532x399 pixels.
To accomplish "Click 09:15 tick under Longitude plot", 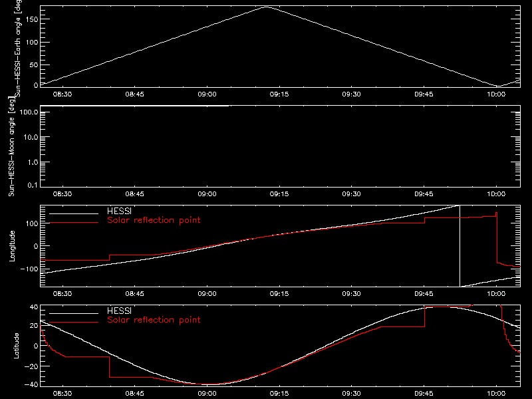I will point(279,293).
